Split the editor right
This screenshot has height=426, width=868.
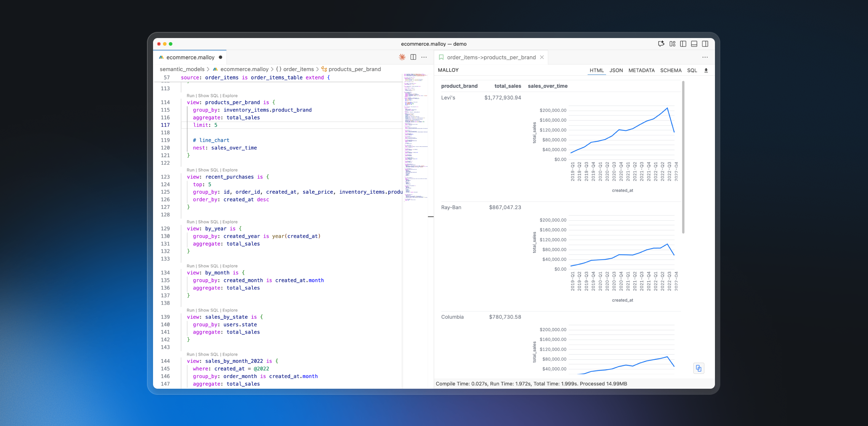[x=413, y=57]
